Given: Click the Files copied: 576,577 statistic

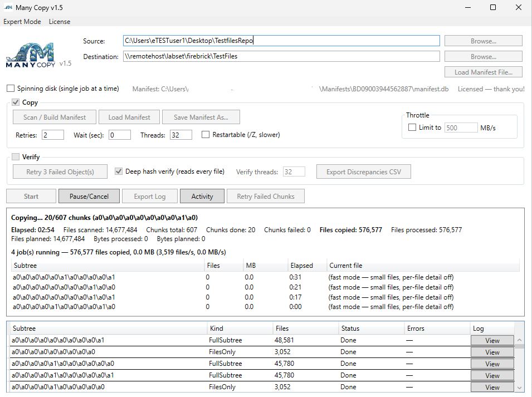Looking at the screenshot, I should point(350,230).
